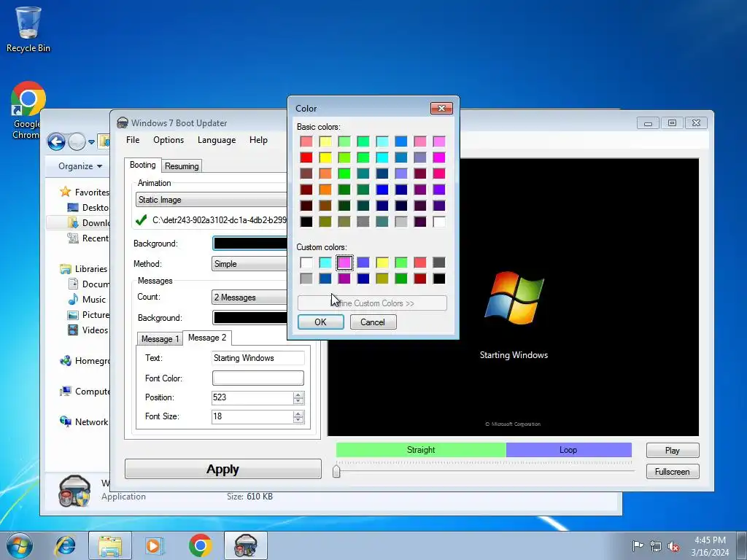747x560 pixels.
Task: Click the Font Color white swatch field
Action: point(258,378)
